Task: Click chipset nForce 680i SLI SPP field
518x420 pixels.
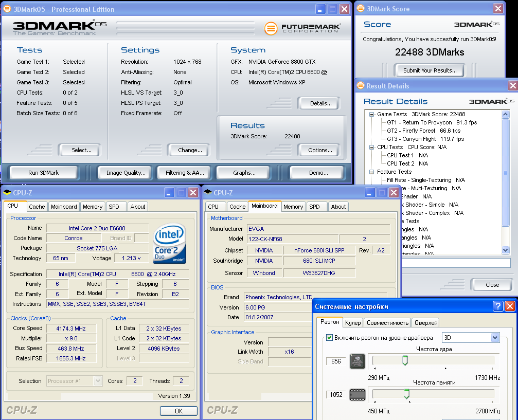Action: [319, 251]
